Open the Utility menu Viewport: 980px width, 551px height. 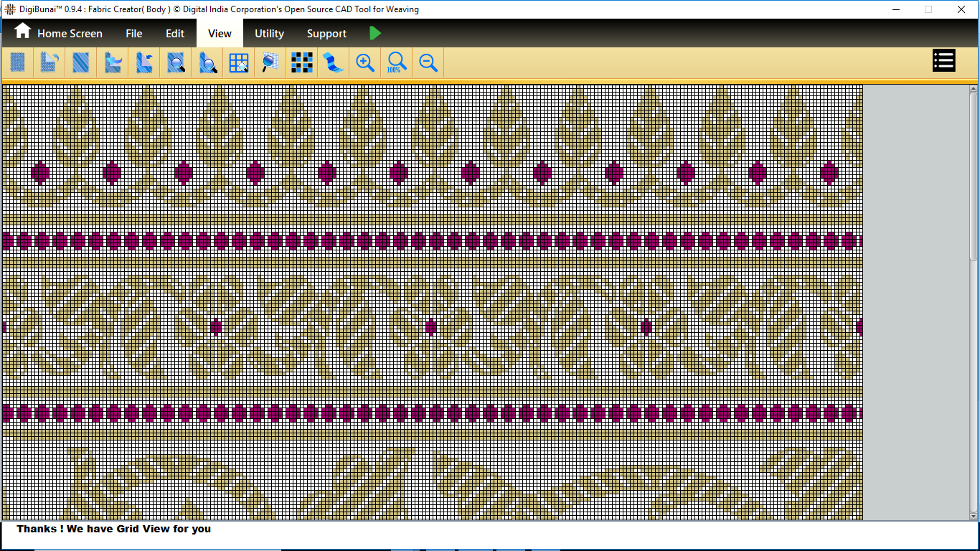(269, 34)
